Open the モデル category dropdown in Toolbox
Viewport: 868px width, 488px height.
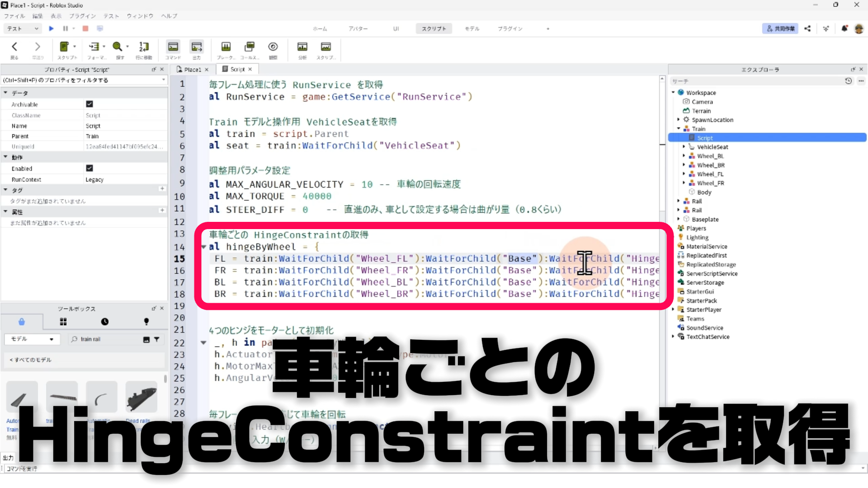click(32, 339)
